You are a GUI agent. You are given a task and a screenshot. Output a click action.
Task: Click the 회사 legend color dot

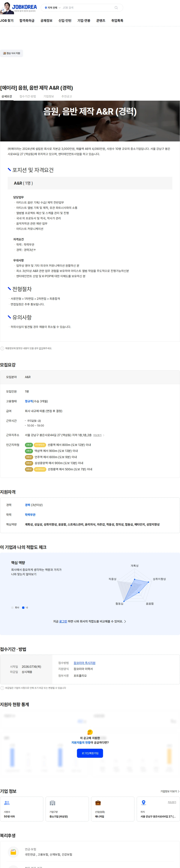coord(12,607)
